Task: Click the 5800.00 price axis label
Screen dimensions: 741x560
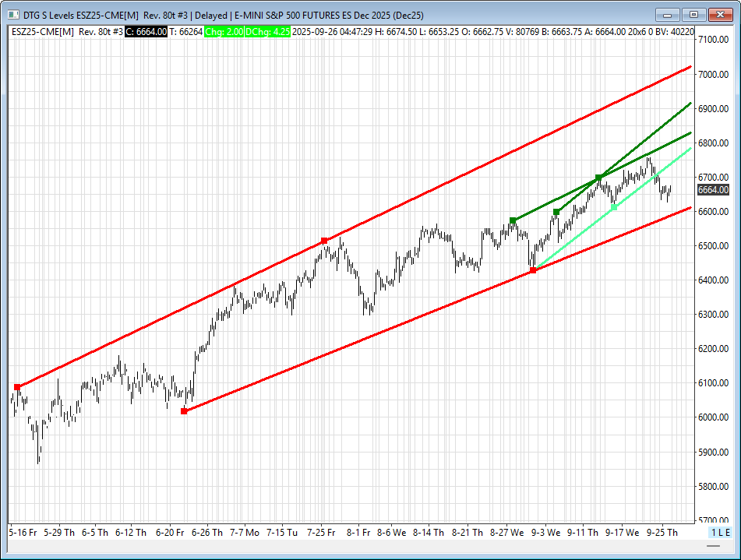Action: pyautogui.click(x=713, y=486)
